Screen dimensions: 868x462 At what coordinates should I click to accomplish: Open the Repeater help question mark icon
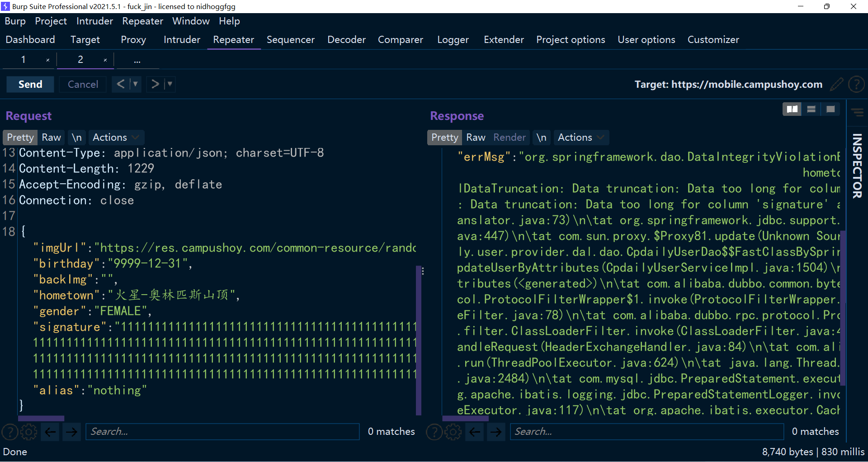click(856, 84)
